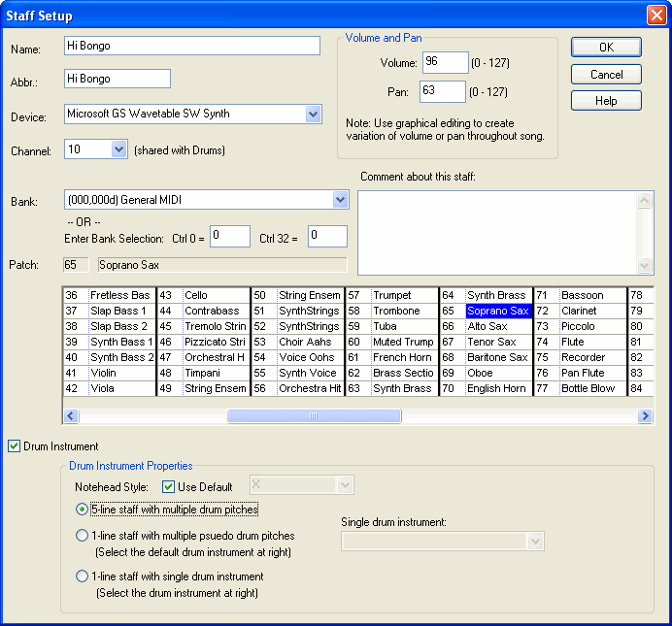Open Help for Staff Setup
The height and width of the screenshot is (626, 672).
click(606, 101)
